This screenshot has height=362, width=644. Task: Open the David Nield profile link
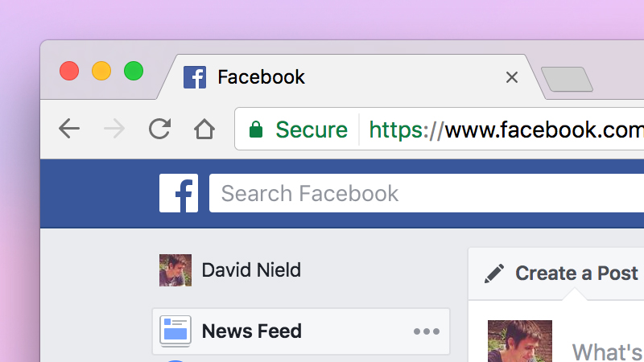[x=251, y=270]
